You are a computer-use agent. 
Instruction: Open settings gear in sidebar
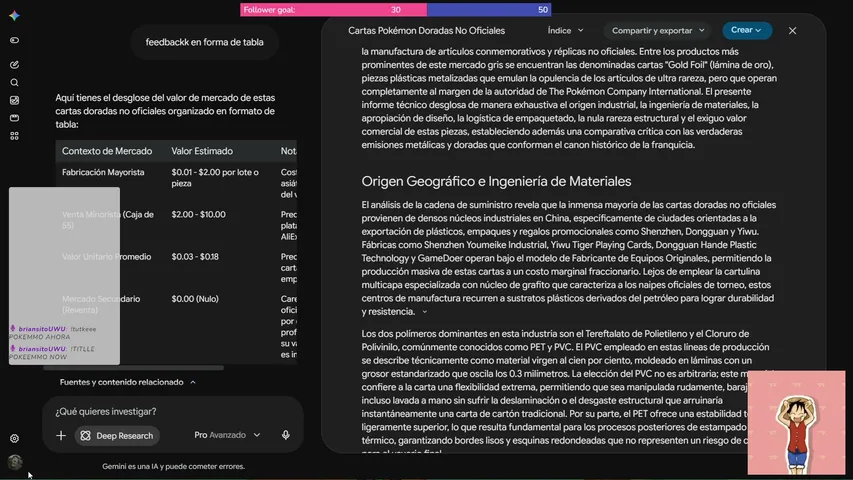[15, 438]
